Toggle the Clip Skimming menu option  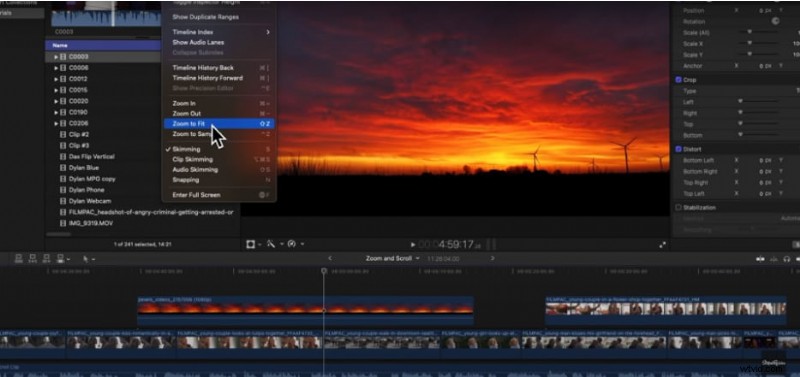coord(219,159)
